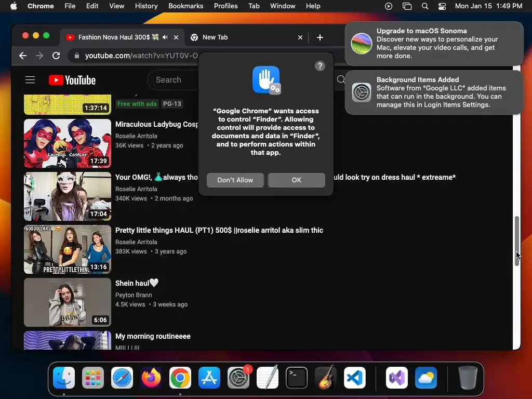Image resolution: width=532 pixels, height=399 pixels.
Task: Close the Fashion Nova Haul tab
Action: 176,37
